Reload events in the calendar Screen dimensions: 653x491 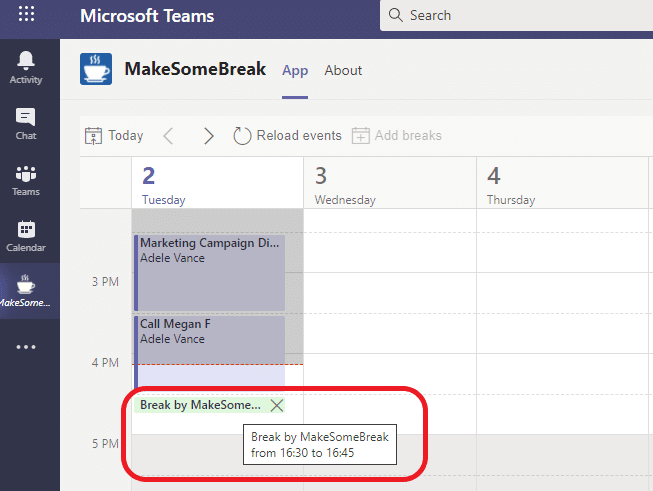click(287, 136)
